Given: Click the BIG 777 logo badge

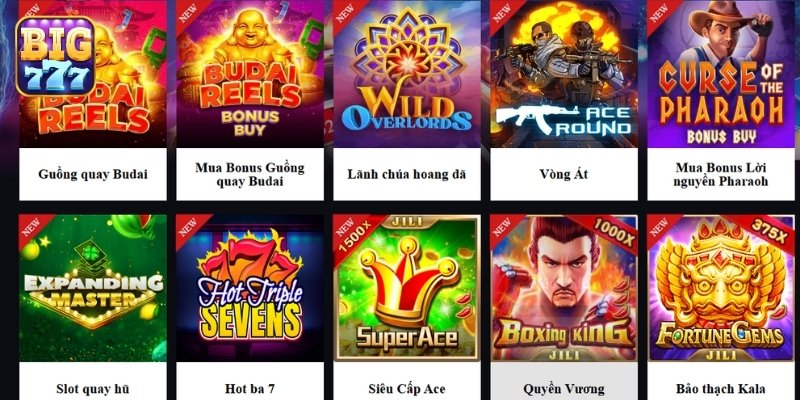Looking at the screenshot, I should click(x=55, y=57).
